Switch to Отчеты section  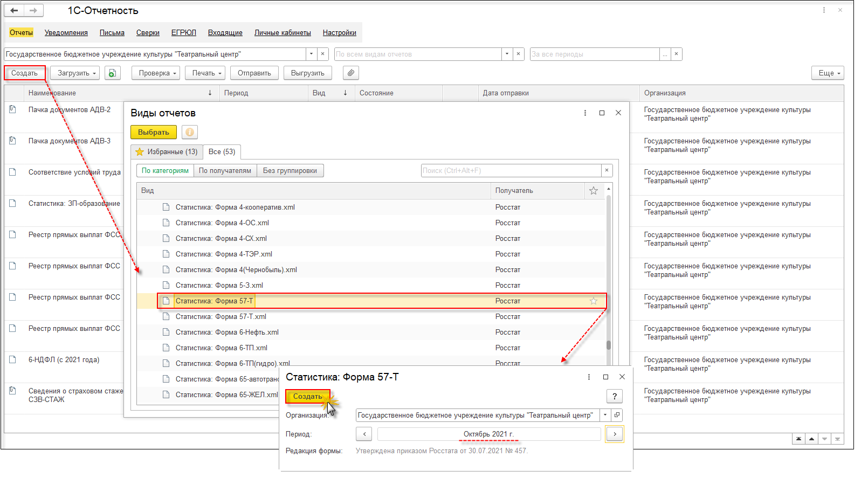pyautogui.click(x=21, y=32)
